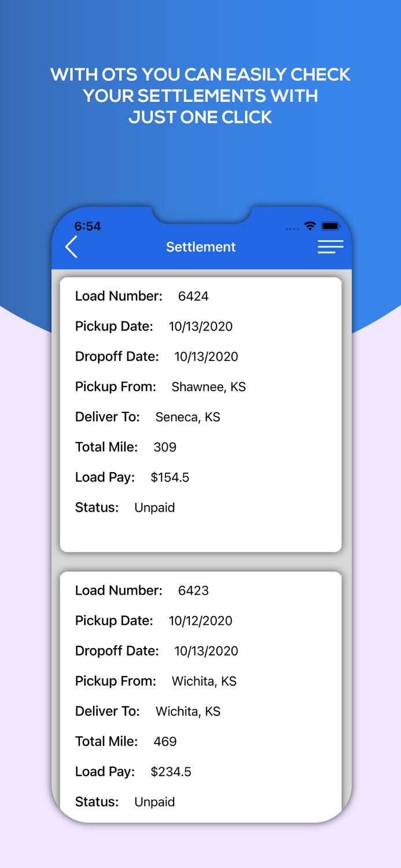
Task: Select the Pickup Date 10/13/2020
Action: coord(200,326)
